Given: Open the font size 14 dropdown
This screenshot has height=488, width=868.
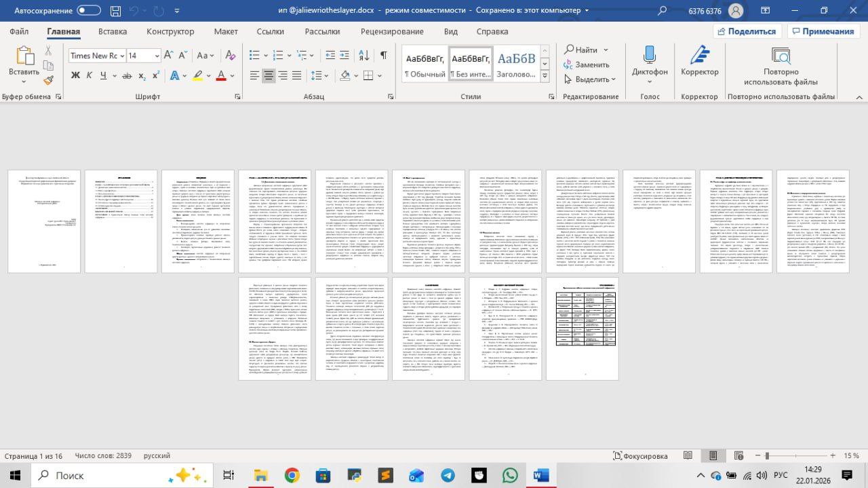Looking at the screenshot, I should pyautogui.click(x=157, y=56).
